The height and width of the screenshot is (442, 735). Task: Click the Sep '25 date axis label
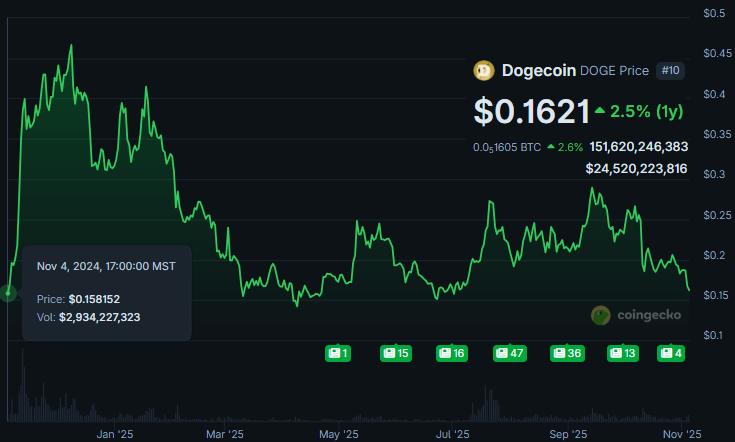[568, 434]
